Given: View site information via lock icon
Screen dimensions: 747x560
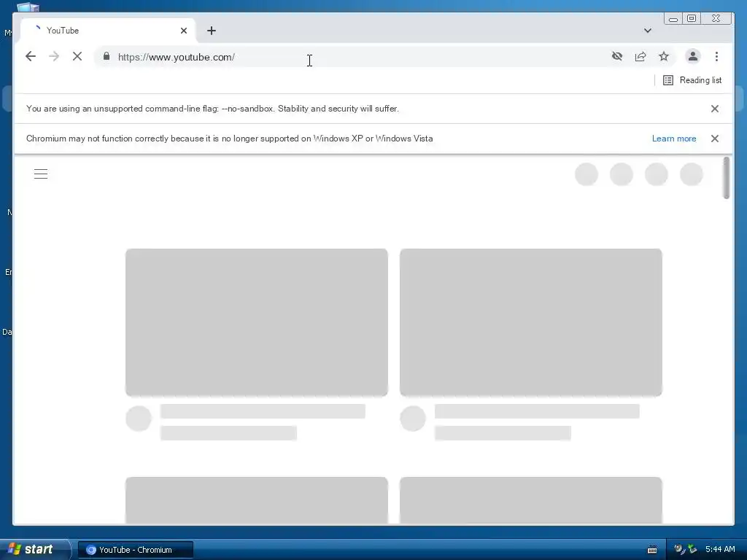Looking at the screenshot, I should click(x=107, y=57).
